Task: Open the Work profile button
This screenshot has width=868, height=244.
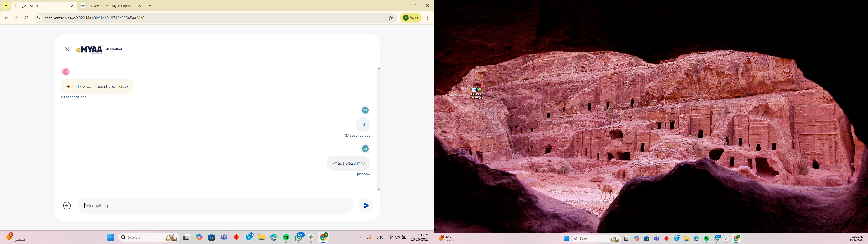Action: [x=411, y=18]
